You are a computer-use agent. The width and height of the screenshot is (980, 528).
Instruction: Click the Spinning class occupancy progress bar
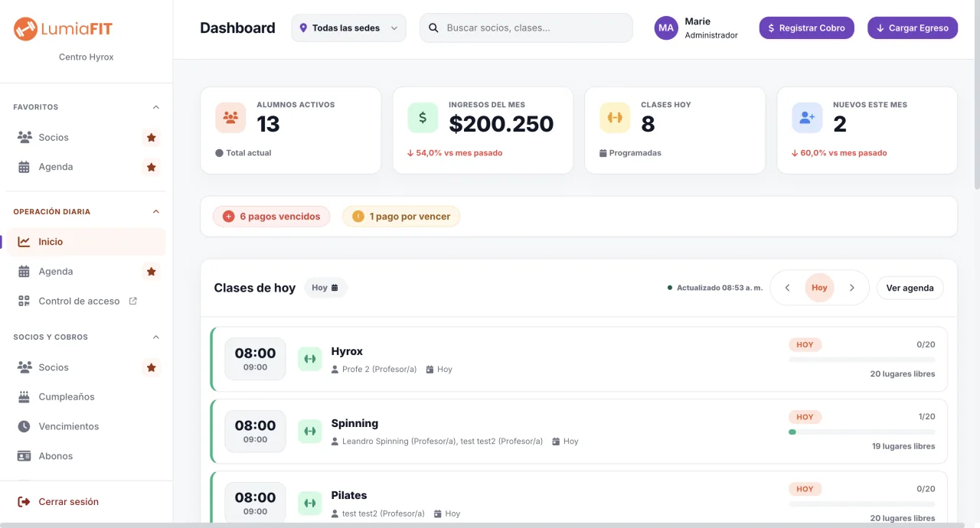pyautogui.click(x=861, y=432)
